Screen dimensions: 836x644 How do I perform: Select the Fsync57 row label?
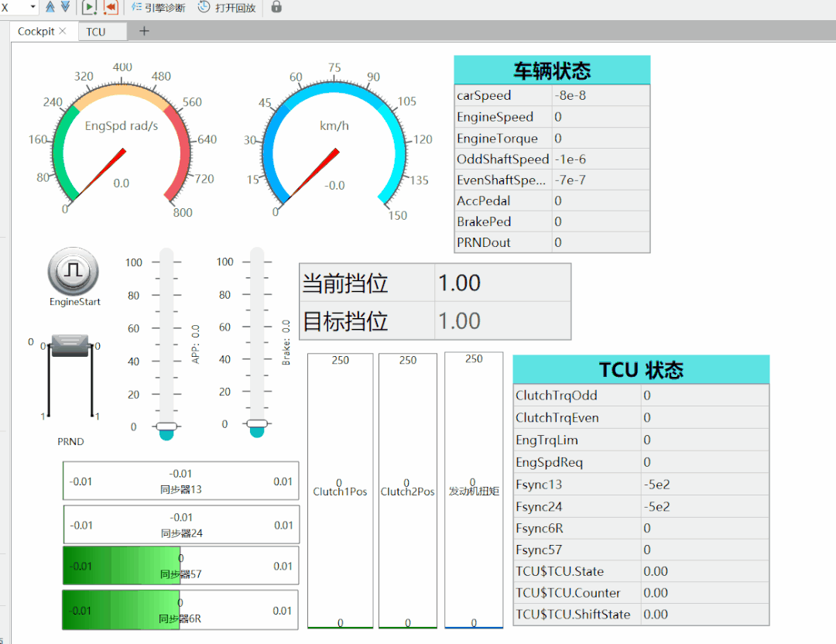pyautogui.click(x=539, y=550)
